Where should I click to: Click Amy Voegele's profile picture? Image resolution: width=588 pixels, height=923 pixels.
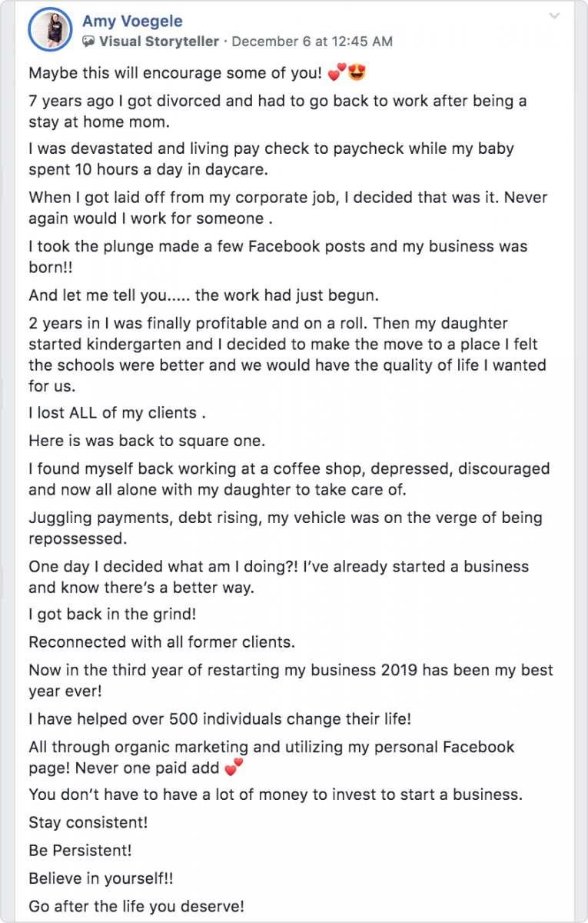click(49, 32)
